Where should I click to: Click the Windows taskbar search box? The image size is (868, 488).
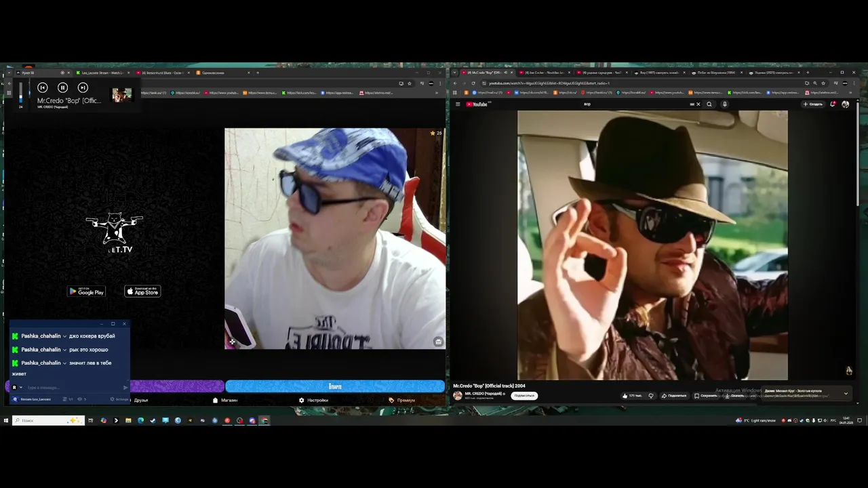[47, 421]
